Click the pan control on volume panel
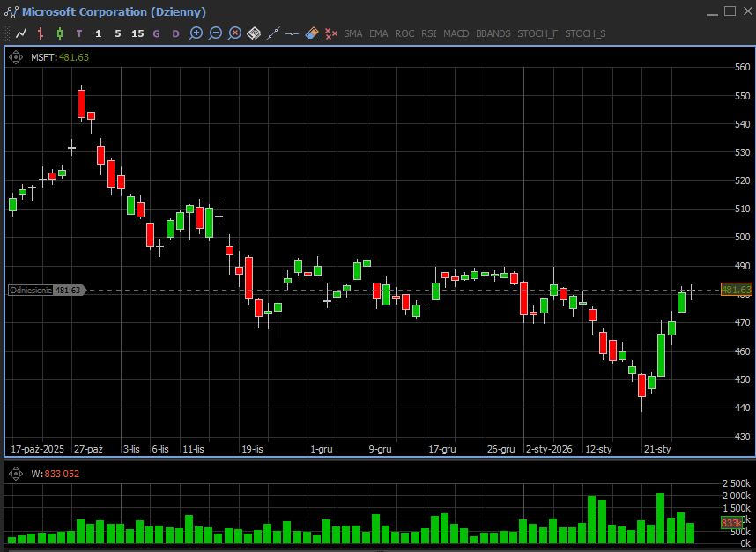 [x=16, y=473]
